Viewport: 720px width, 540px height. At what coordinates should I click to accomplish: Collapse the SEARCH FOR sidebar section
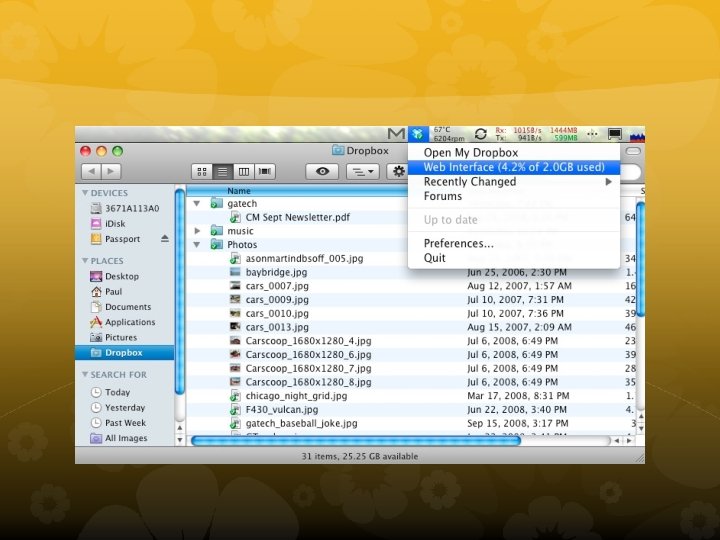(x=85, y=375)
